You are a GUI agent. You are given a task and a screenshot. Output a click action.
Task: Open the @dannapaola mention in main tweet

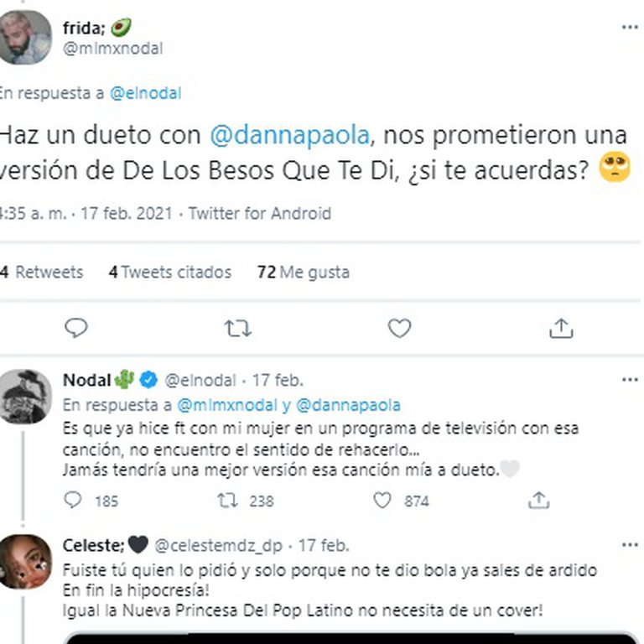click(289, 135)
